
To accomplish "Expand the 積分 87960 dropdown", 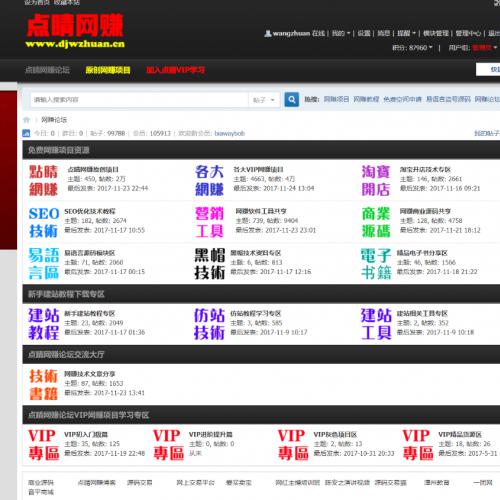I will pos(412,48).
